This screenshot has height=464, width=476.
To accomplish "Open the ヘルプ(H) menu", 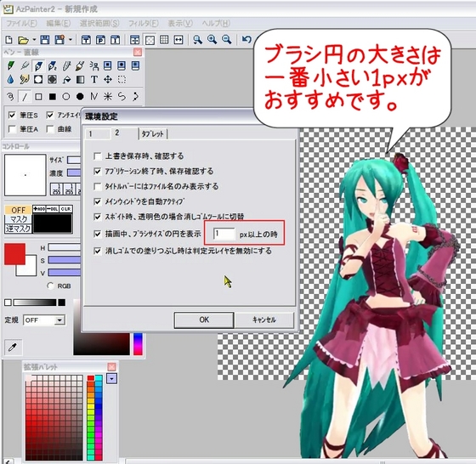I will click(216, 23).
